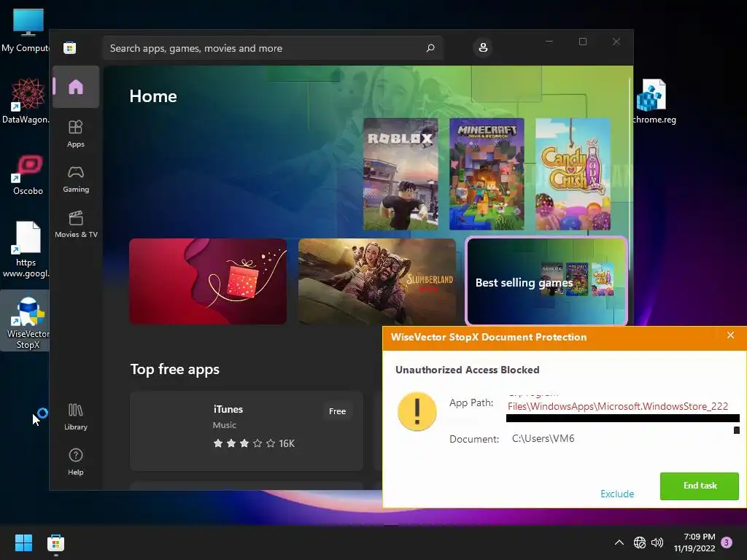The height and width of the screenshot is (560, 747).
Task: Click the Microsoft Store logo in title bar
Action: pyautogui.click(x=69, y=47)
